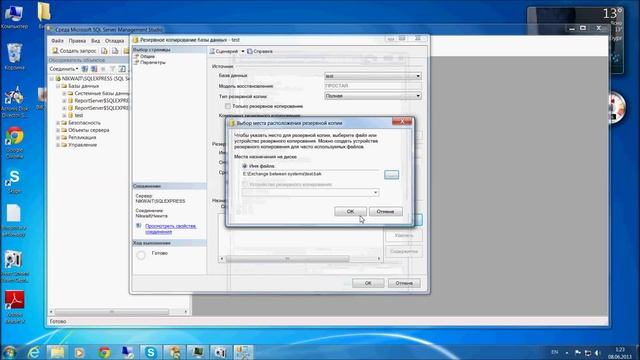Select the backup device radio button
This screenshot has width=640, height=360.
click(244, 184)
